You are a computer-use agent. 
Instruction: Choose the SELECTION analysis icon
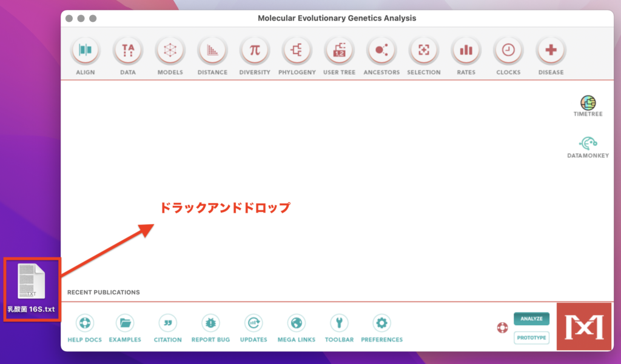[x=424, y=50]
